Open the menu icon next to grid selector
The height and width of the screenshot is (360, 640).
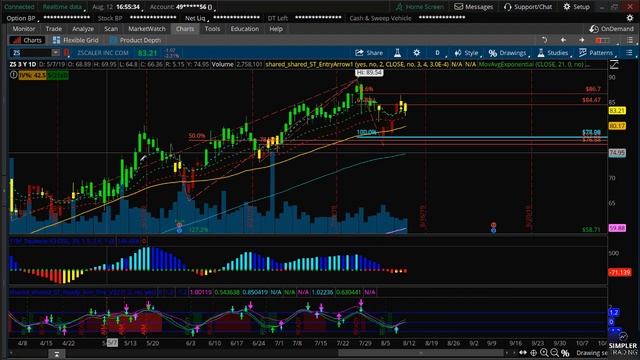[x=630, y=40]
